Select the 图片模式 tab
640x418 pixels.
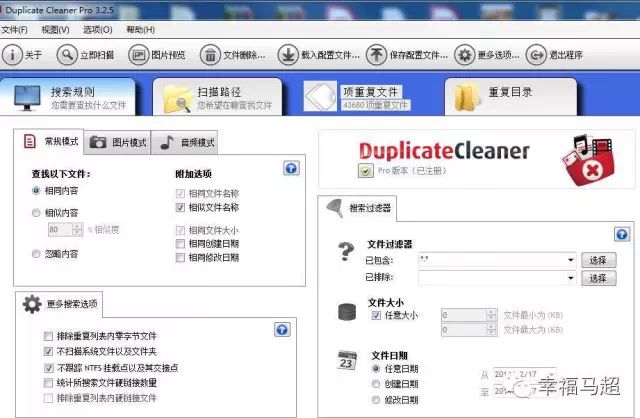click(x=118, y=142)
